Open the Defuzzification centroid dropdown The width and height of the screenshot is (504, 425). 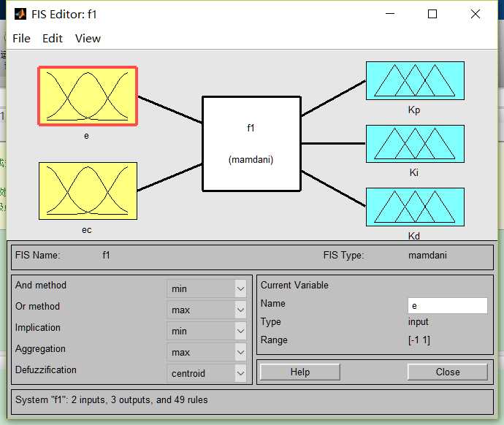pyautogui.click(x=207, y=373)
